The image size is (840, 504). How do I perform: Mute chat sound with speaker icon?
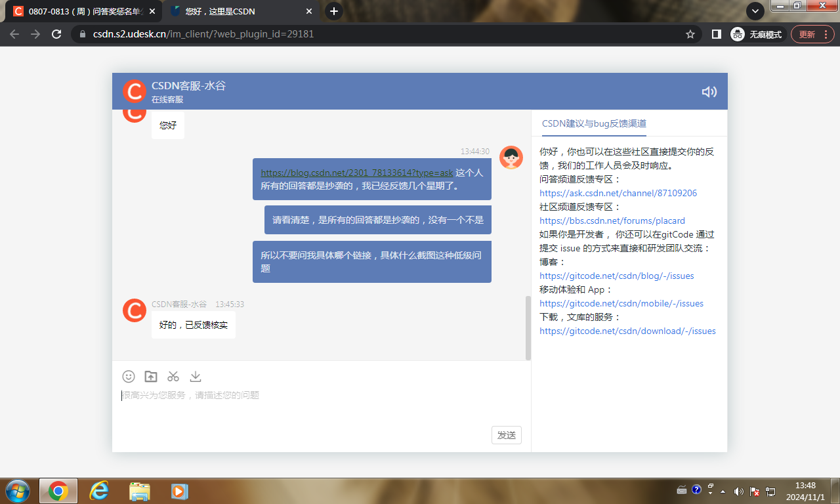[709, 92]
